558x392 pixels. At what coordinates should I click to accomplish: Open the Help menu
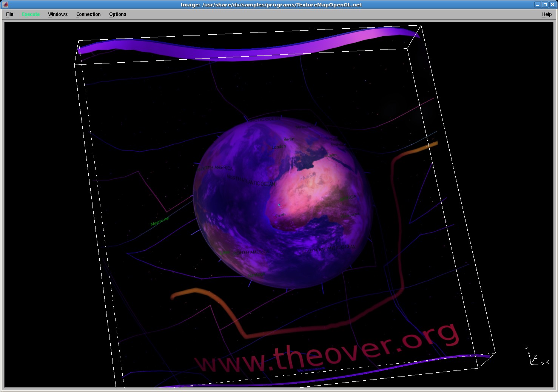coord(547,14)
